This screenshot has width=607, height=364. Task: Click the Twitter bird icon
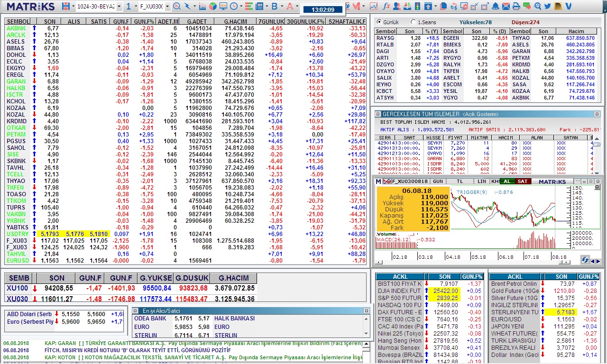(x=548, y=6)
